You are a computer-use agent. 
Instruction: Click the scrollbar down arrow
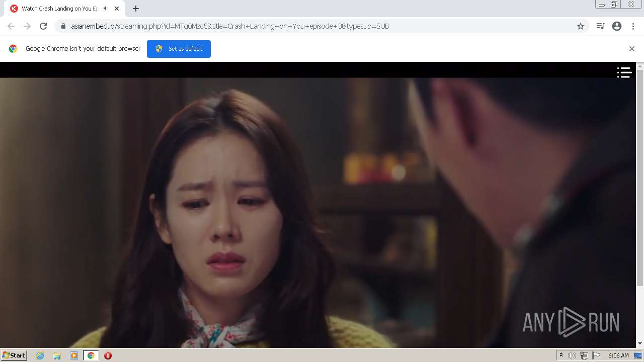(640, 343)
